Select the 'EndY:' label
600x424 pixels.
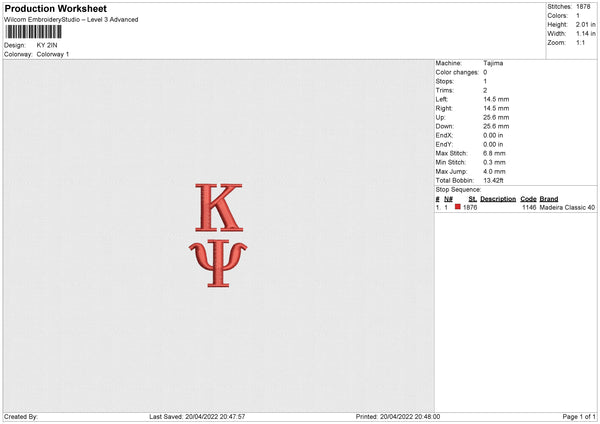(x=444, y=145)
